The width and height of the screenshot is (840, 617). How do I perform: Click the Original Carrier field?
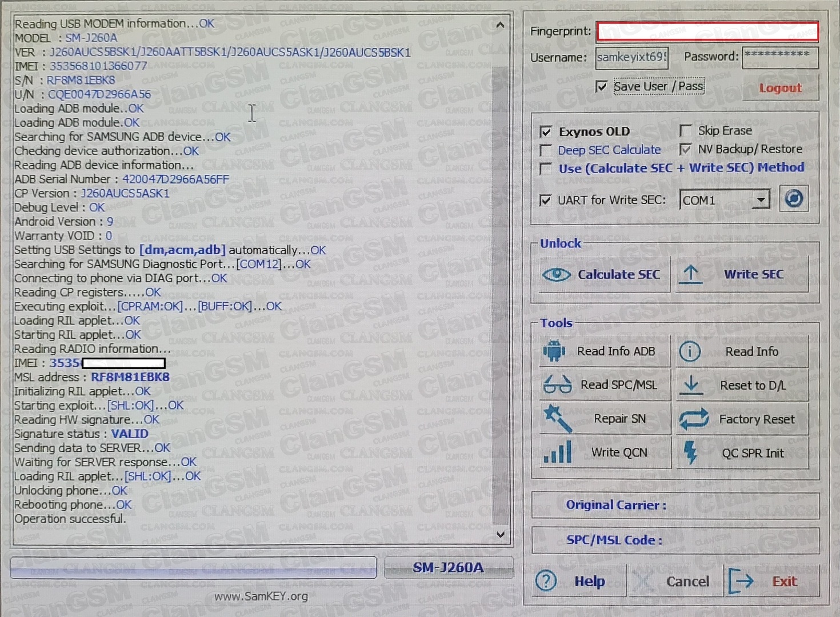tap(675, 505)
